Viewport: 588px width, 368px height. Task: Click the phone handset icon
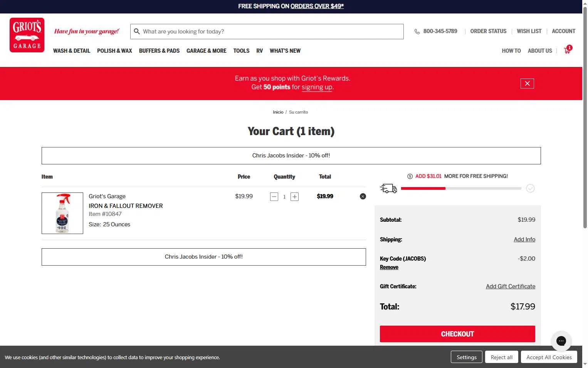[x=417, y=32]
